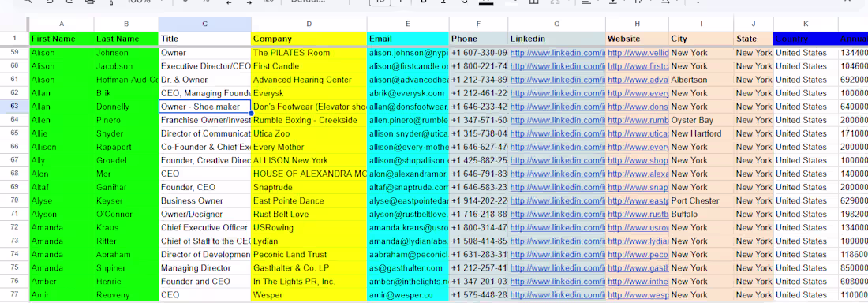Click the Title header cell
868x303 pixels.
(x=205, y=39)
